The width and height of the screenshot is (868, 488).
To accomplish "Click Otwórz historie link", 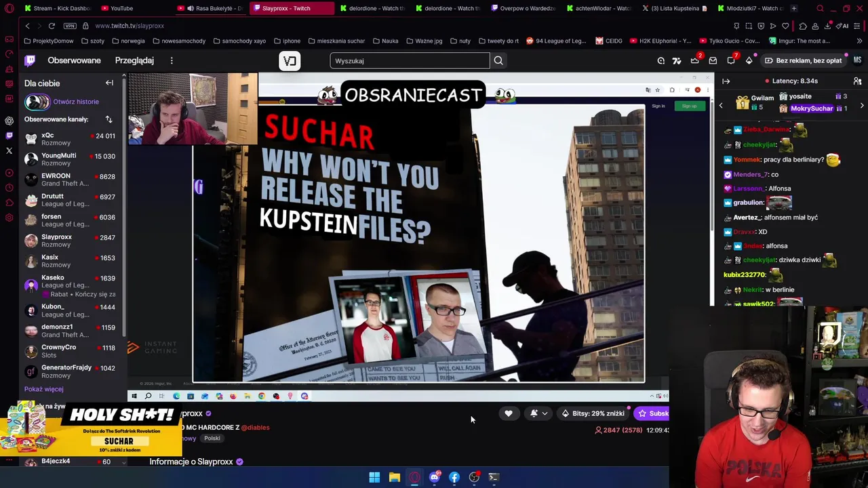I will 76,102.
